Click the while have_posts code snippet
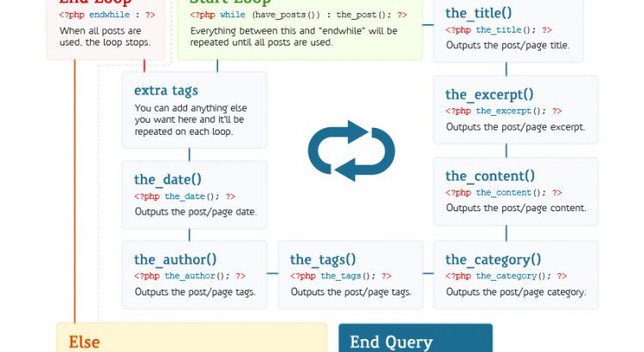Image resolution: width=644 pixels, height=352 pixels. 299,15
